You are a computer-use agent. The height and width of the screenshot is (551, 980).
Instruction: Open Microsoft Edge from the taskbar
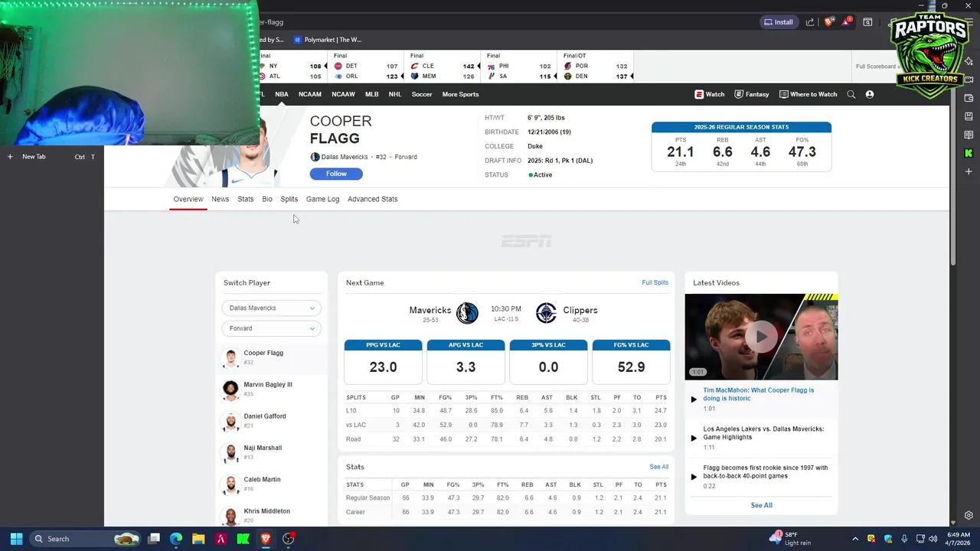click(176, 539)
